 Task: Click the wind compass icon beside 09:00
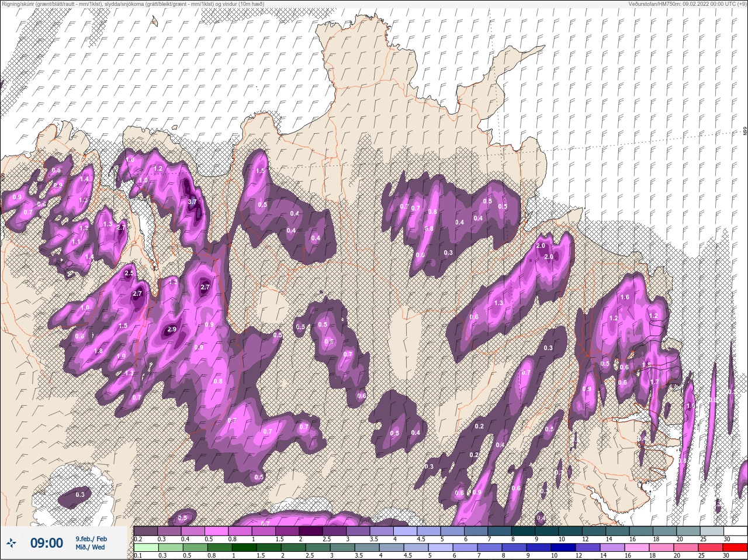[x=12, y=543]
